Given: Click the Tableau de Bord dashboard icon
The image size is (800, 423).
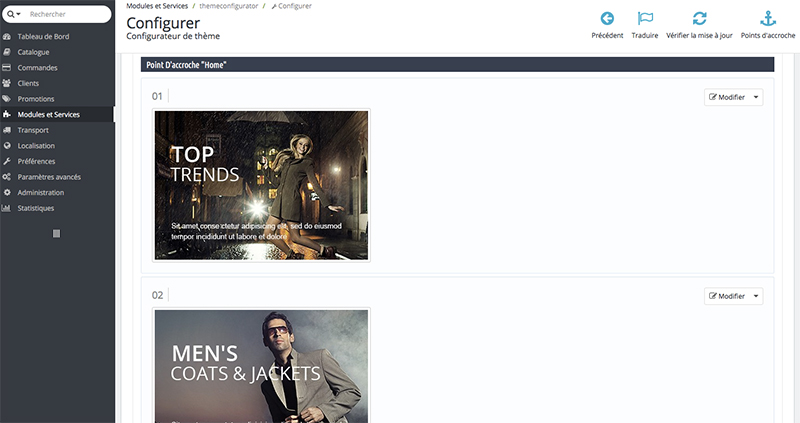Looking at the screenshot, I should click(7, 36).
